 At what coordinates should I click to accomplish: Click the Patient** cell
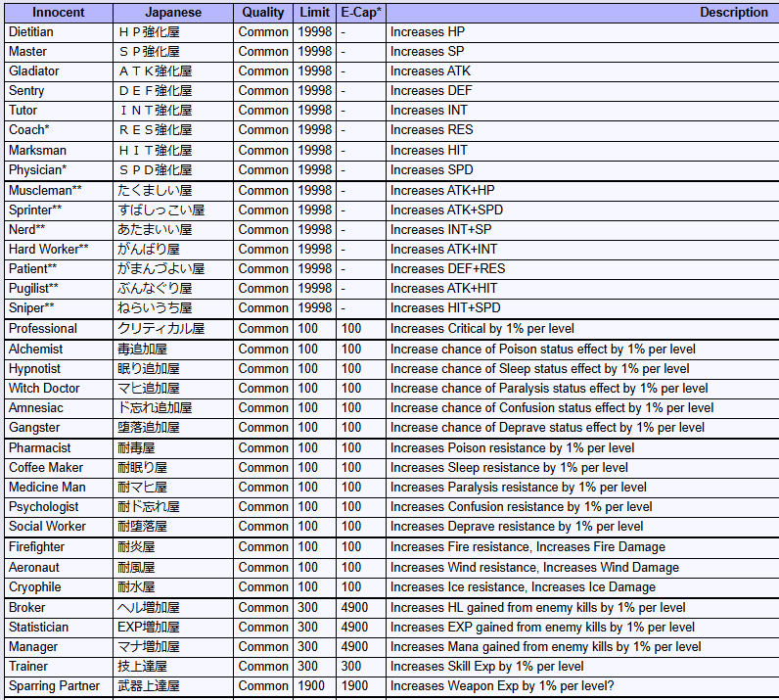(59, 269)
